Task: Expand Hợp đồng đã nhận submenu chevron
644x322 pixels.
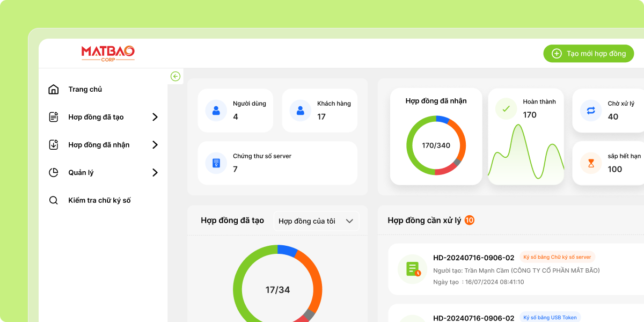Action: pos(155,145)
